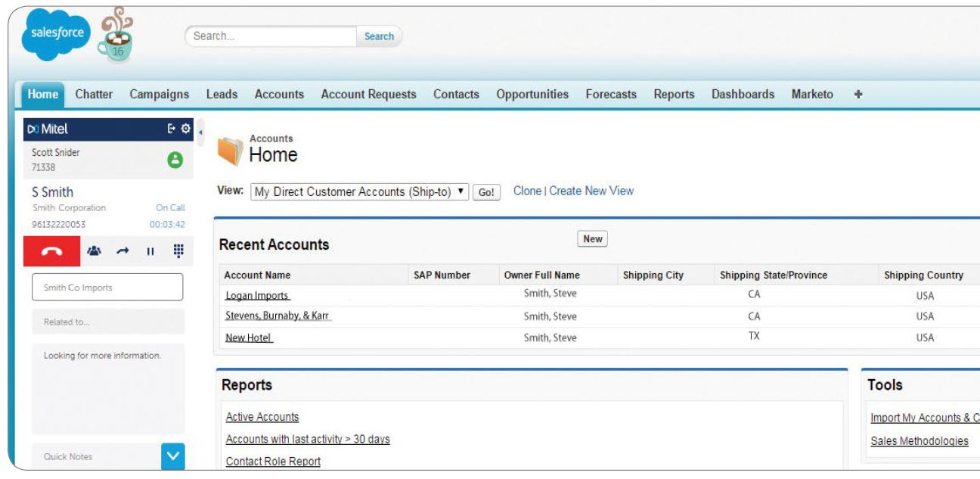
Task: Click the Smith Co Imports input field
Action: (108, 288)
